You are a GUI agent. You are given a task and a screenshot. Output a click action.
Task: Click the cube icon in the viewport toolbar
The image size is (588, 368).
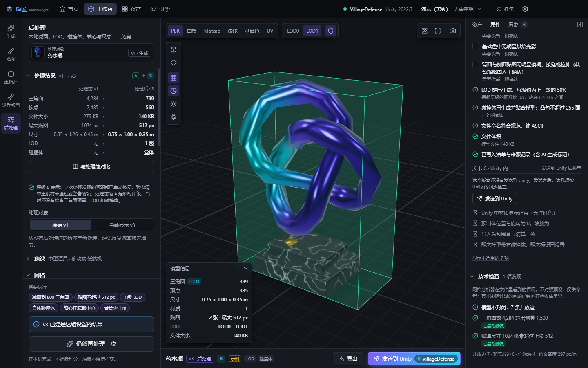pos(174,49)
